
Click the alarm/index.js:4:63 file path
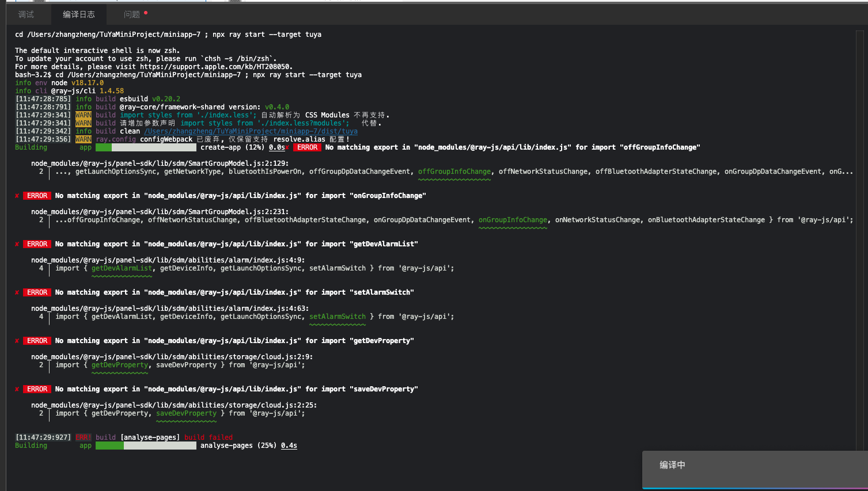click(x=170, y=309)
